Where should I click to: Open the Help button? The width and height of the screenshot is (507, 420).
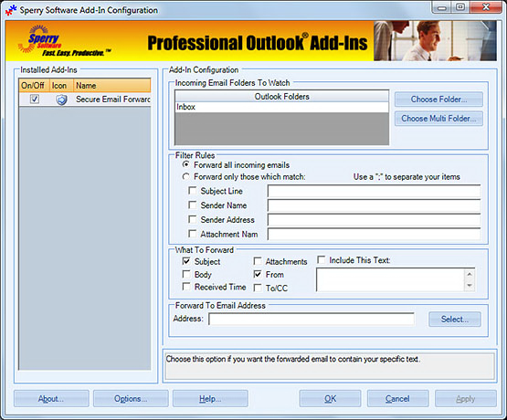[210, 399]
